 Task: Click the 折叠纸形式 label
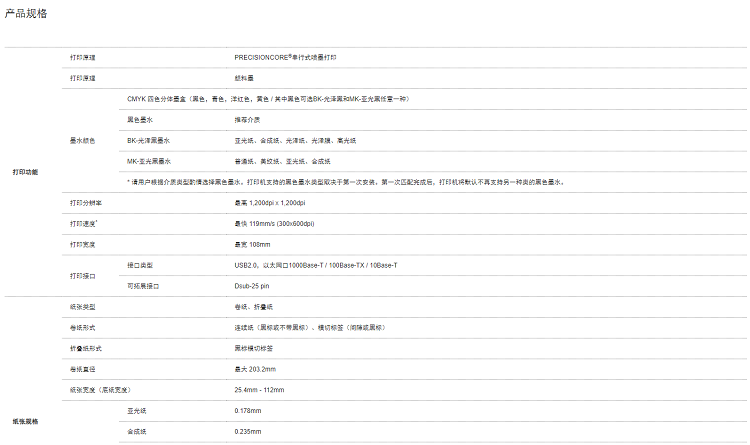click(86, 348)
